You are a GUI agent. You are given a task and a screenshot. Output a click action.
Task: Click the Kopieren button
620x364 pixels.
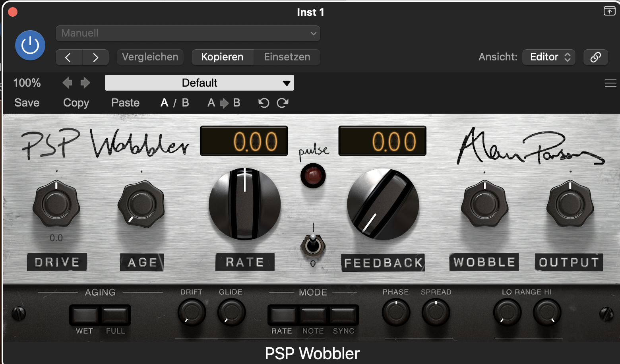pyautogui.click(x=222, y=57)
